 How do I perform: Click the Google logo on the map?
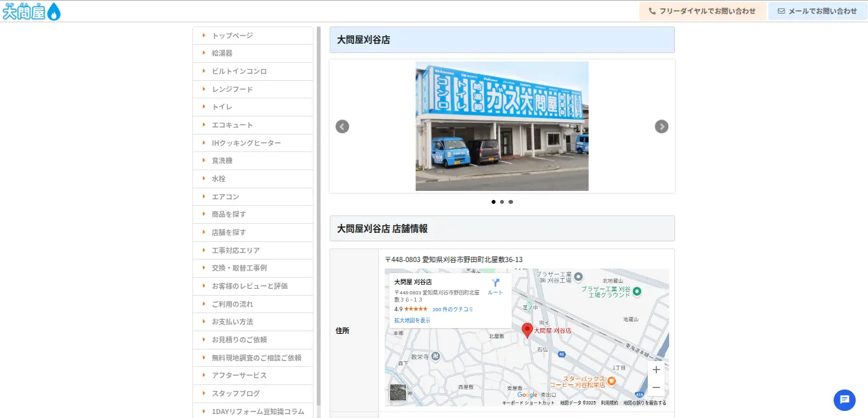point(527,395)
